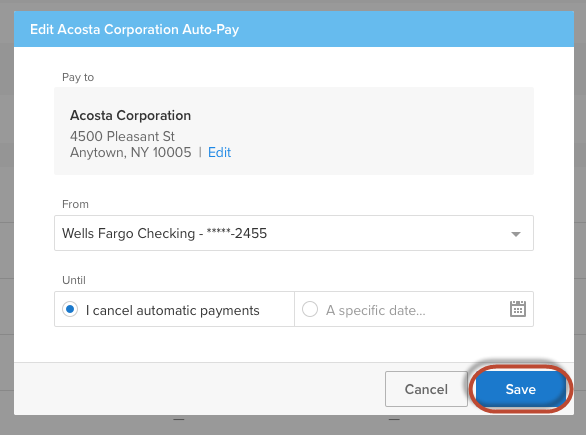
Task: Cancel editing the auto-pay
Action: pyautogui.click(x=426, y=389)
